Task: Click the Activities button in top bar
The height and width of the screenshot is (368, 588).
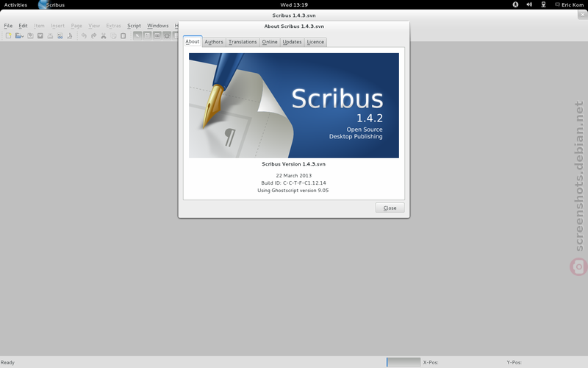Action: 15,4
